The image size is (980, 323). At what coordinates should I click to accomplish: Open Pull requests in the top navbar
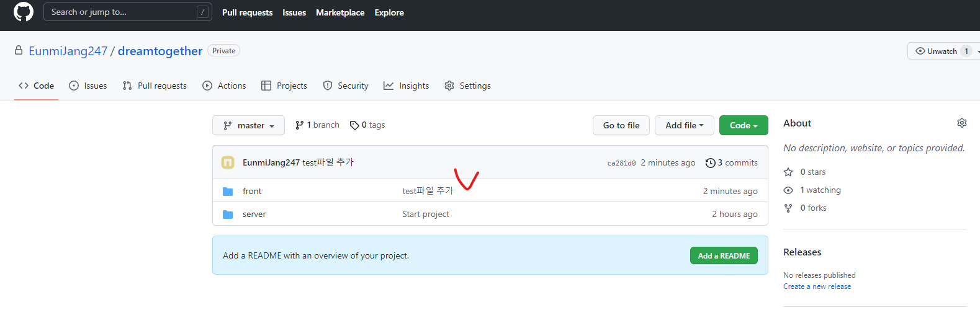pos(247,12)
